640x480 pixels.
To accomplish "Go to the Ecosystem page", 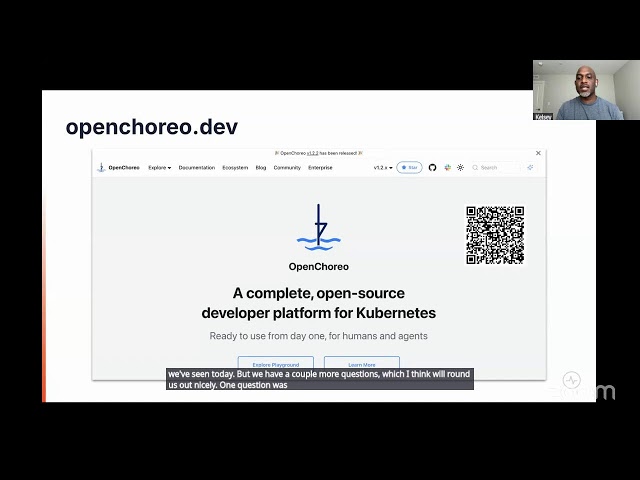I will tap(235, 168).
